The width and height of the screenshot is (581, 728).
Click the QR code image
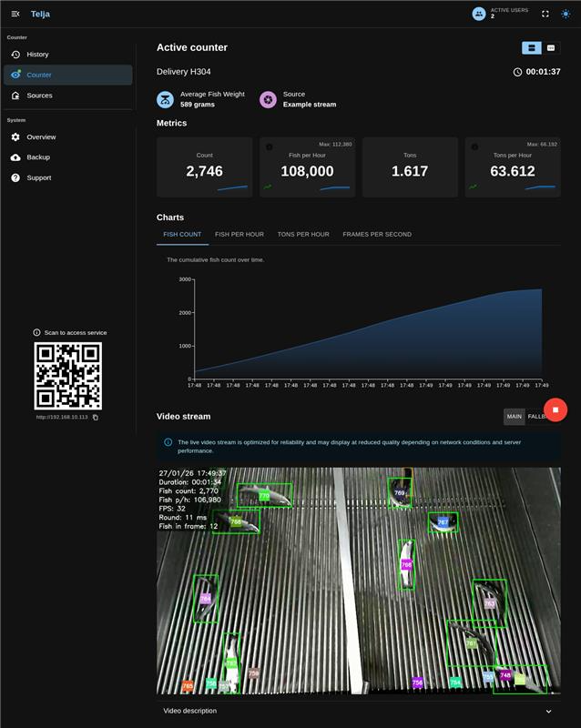(68, 376)
